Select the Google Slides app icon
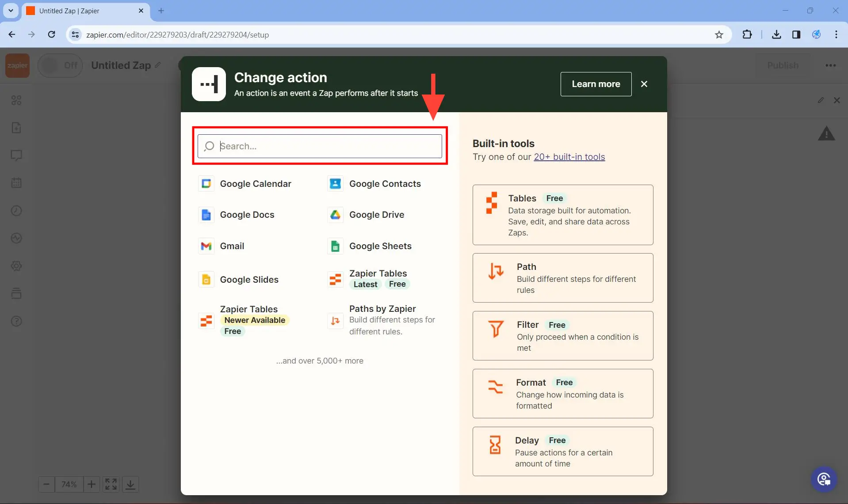Image resolution: width=848 pixels, height=504 pixels. click(206, 280)
